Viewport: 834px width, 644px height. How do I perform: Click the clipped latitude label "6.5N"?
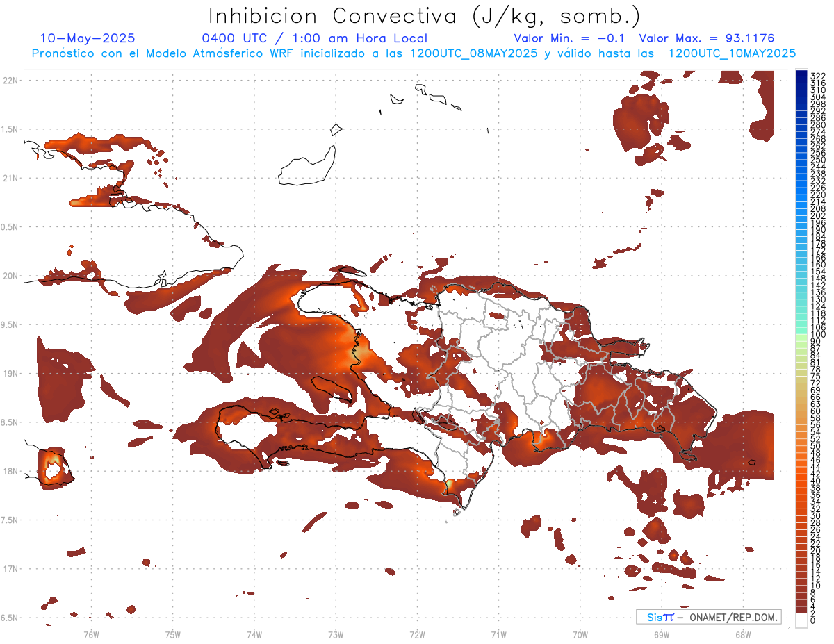point(10,618)
